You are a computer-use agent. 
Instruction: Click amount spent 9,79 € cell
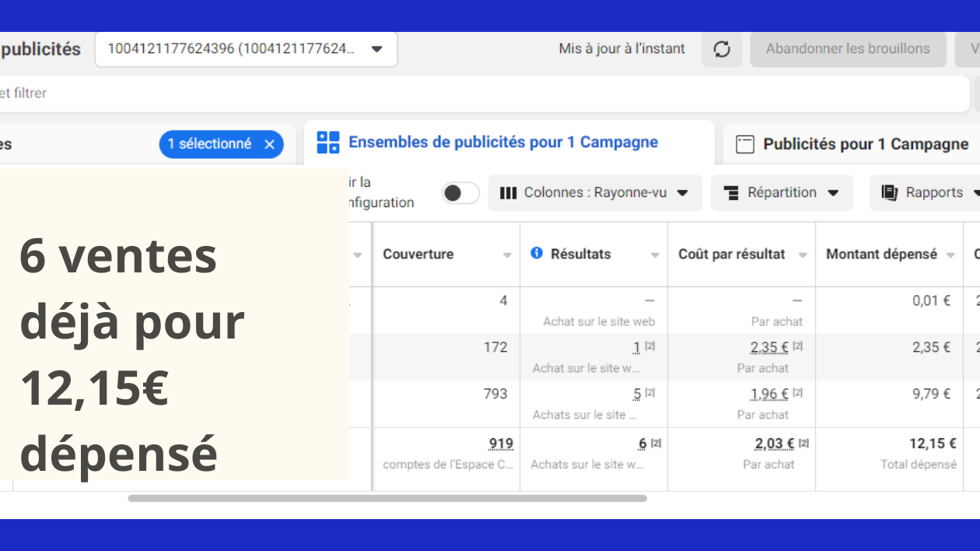931,394
